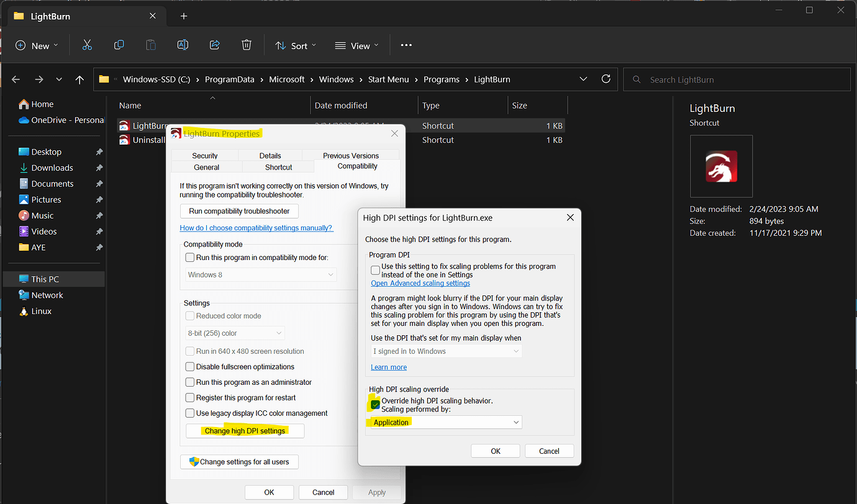Screen dimensions: 857x504
Task: Click the Paste clipboard icon in Explorer toolbar
Action: tap(151, 45)
